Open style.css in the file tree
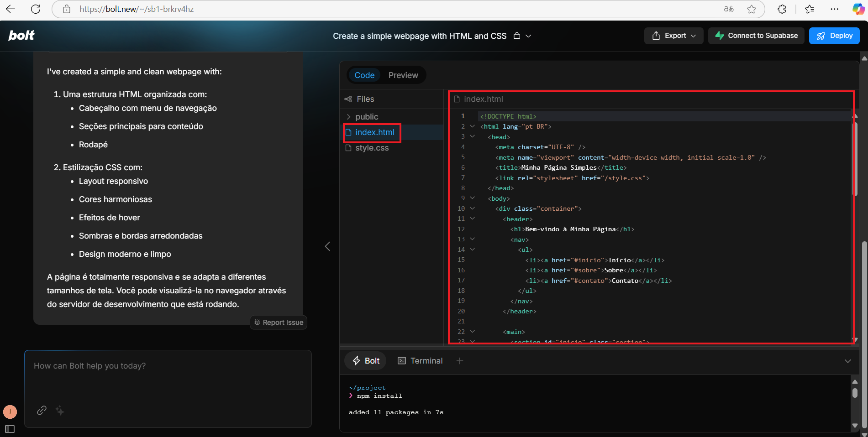Image resolution: width=868 pixels, height=437 pixels. (x=372, y=148)
